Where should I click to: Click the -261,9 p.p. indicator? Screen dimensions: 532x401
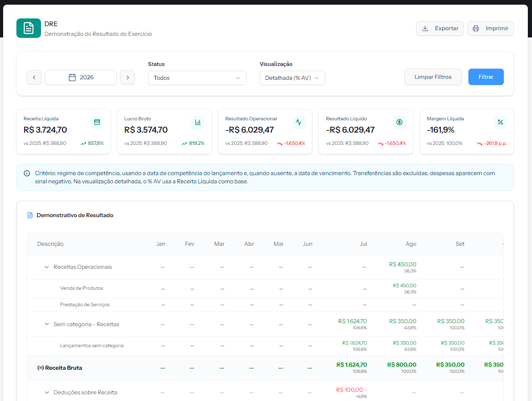pyautogui.click(x=492, y=143)
